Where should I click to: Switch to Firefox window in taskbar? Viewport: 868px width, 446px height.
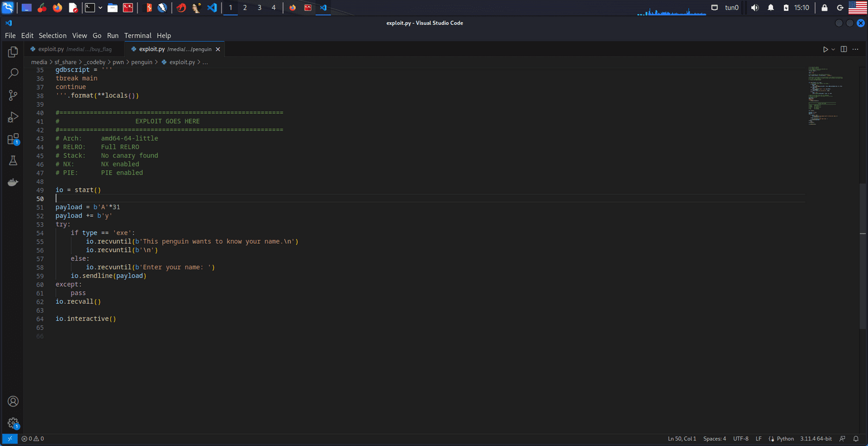(x=292, y=8)
